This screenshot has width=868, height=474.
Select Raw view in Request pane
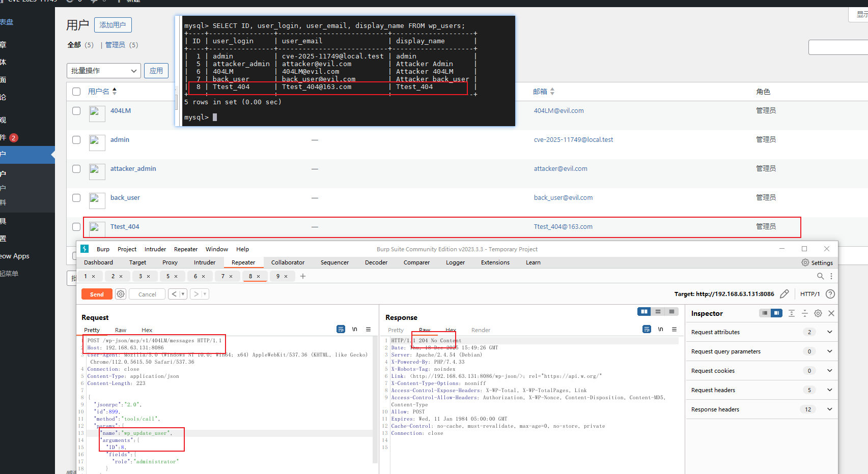pyautogui.click(x=121, y=330)
